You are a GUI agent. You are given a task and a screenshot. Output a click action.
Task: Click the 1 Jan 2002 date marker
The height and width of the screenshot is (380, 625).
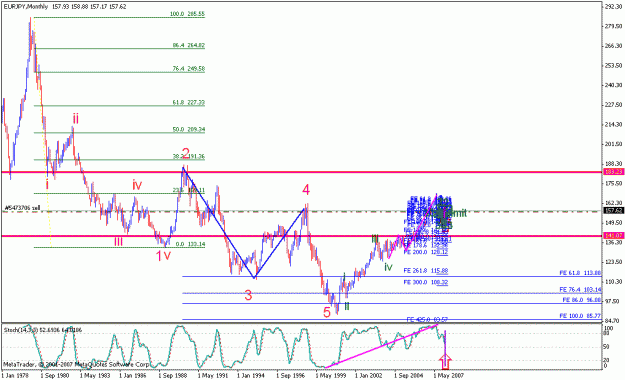(369, 376)
